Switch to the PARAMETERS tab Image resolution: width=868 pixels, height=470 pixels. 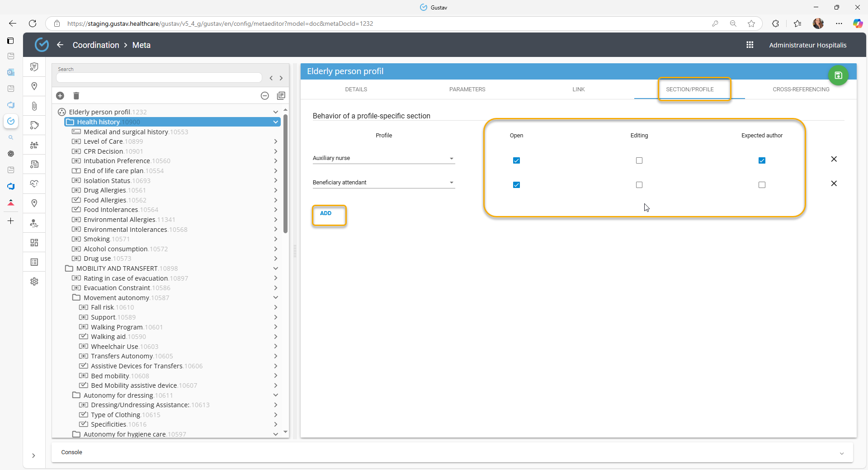click(467, 89)
